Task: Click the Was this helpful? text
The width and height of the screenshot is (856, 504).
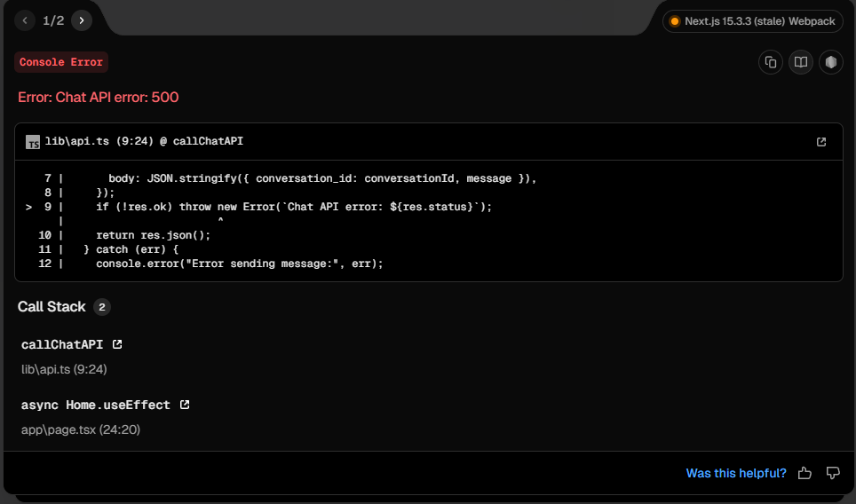Action: pos(736,473)
